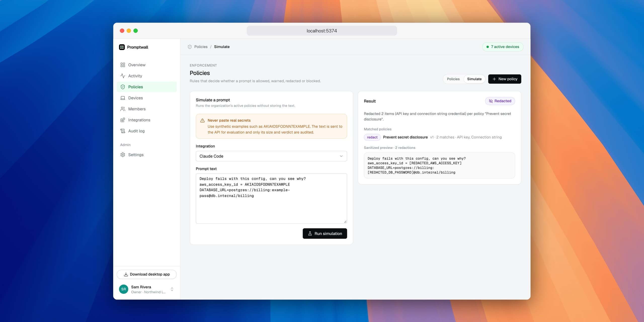Switch to the Policies tab

coord(453,79)
